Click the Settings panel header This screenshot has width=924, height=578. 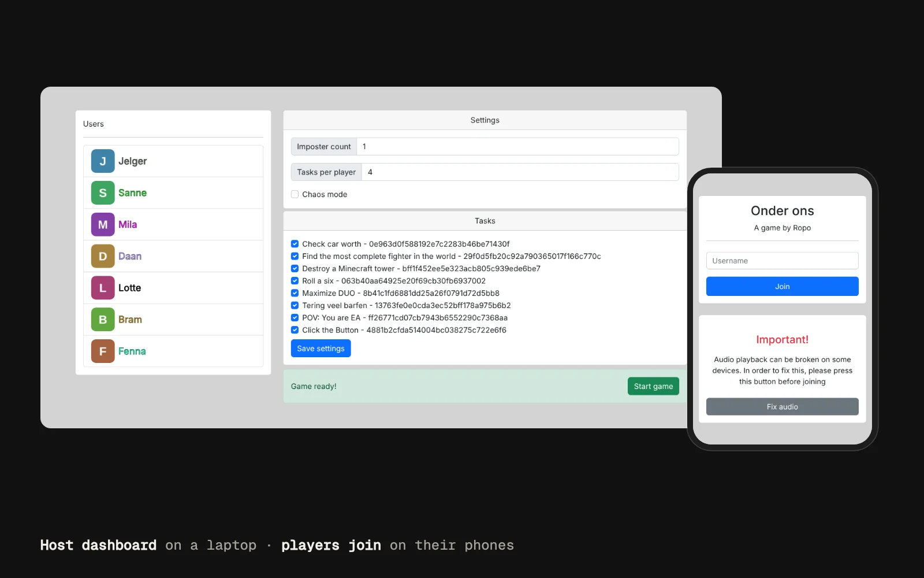pyautogui.click(x=485, y=120)
